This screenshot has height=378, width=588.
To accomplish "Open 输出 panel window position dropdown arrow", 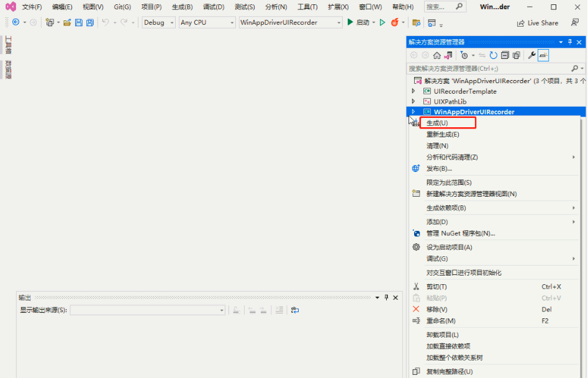I will tap(378, 297).
